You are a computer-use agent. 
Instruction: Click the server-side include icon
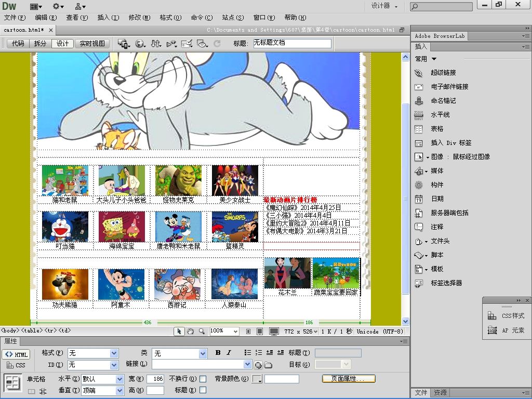(x=419, y=213)
